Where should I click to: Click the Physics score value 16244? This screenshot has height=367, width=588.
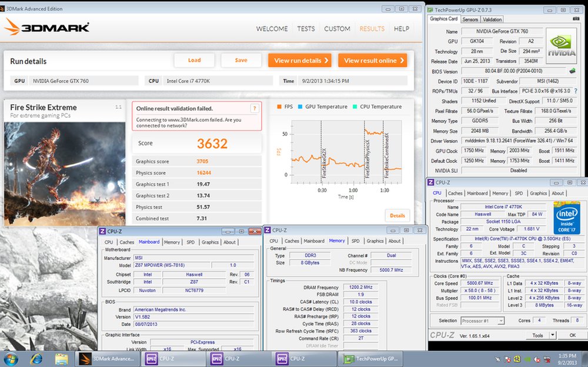tap(204, 172)
